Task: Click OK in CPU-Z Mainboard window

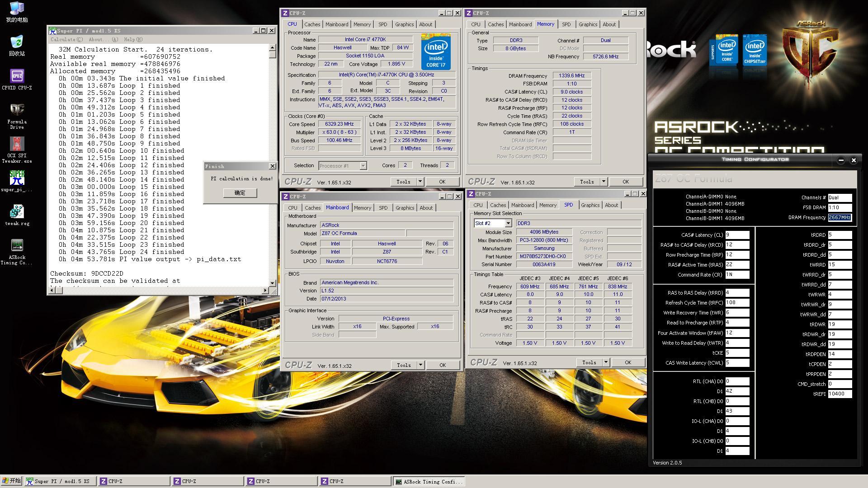Action: (x=443, y=365)
